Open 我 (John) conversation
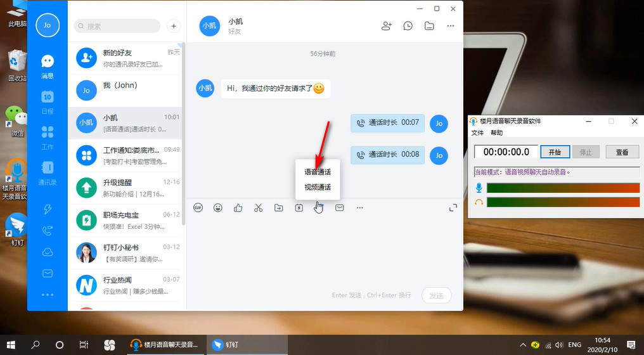Viewport: 644px width, 355px height. click(x=125, y=91)
